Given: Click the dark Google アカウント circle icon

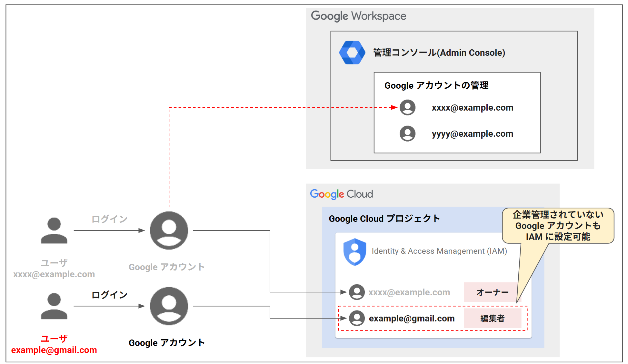Looking at the screenshot, I should click(169, 306).
